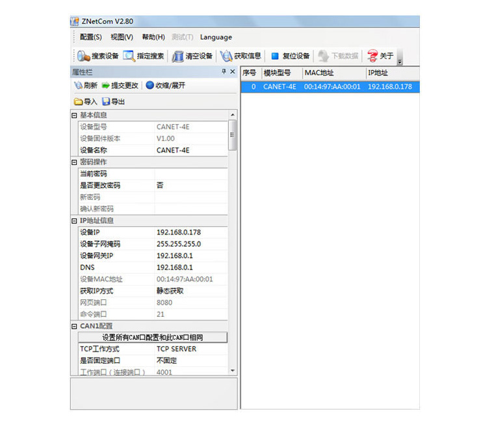The image size is (494, 448).
Task: Click the 复位设备 reset device icon
Action: 275,56
